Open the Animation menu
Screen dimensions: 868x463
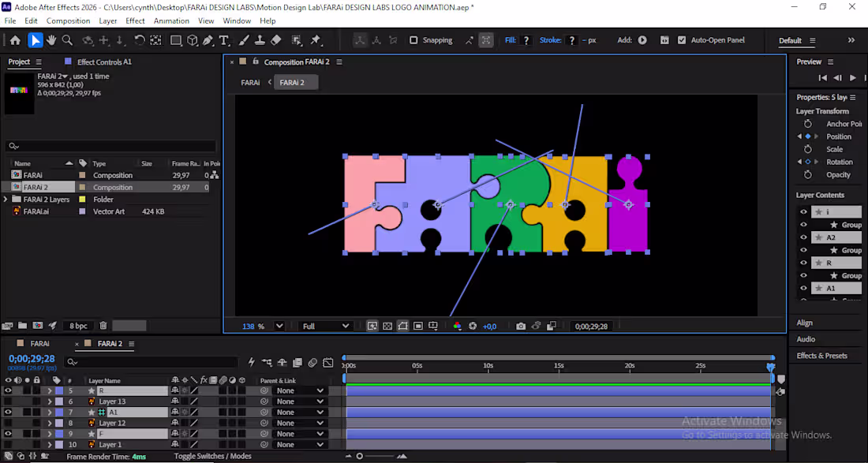(171, 21)
